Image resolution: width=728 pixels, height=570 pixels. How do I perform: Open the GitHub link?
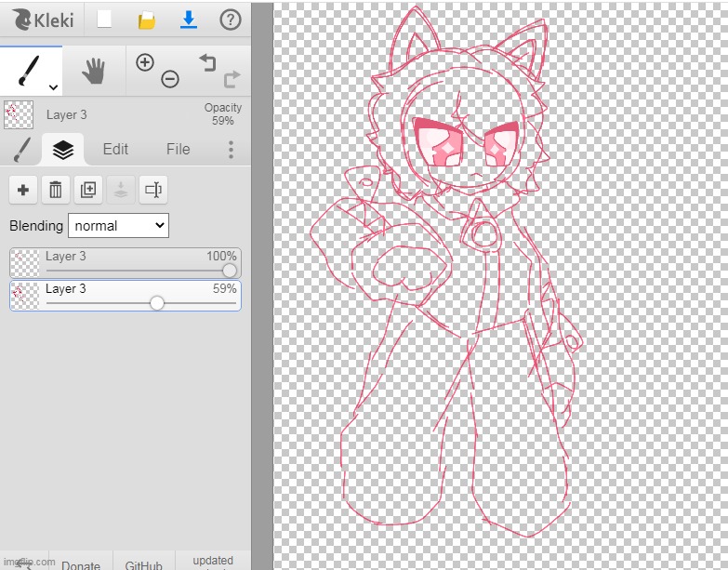click(x=143, y=564)
